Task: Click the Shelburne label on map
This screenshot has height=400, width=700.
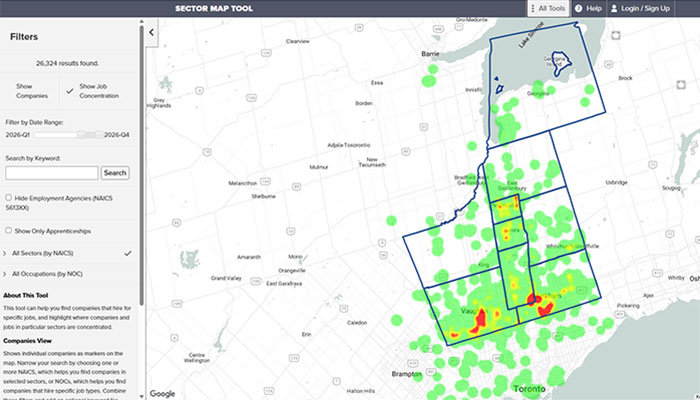Action: 263,196
